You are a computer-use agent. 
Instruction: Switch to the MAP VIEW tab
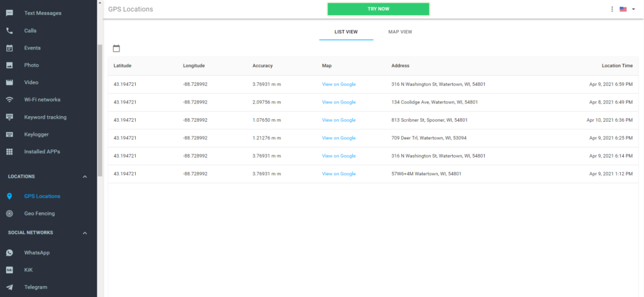tap(400, 31)
